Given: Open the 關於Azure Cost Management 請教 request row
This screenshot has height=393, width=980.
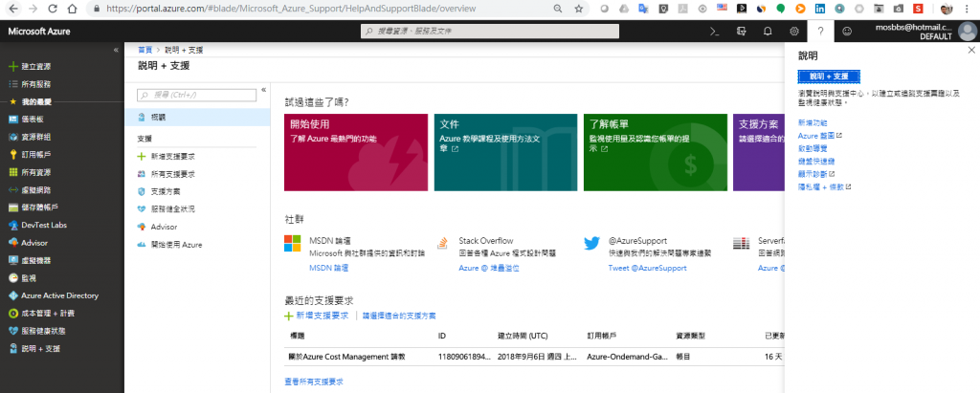Looking at the screenshot, I should point(534,357).
